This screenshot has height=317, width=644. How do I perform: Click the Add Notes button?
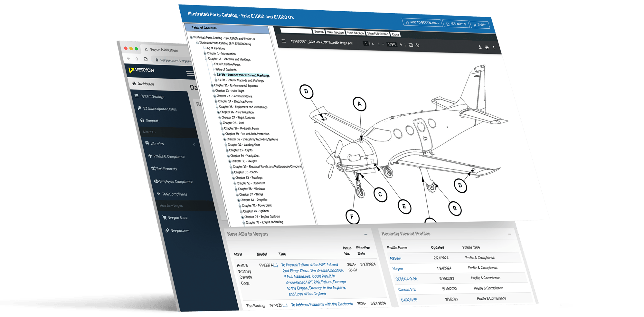pyautogui.click(x=456, y=24)
